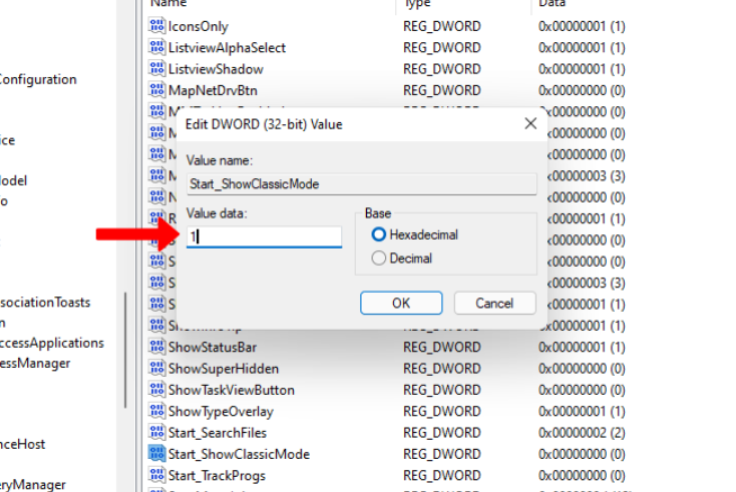Click the Start_SearchFiles value icon
This screenshot has height=492, width=736.
(x=157, y=432)
